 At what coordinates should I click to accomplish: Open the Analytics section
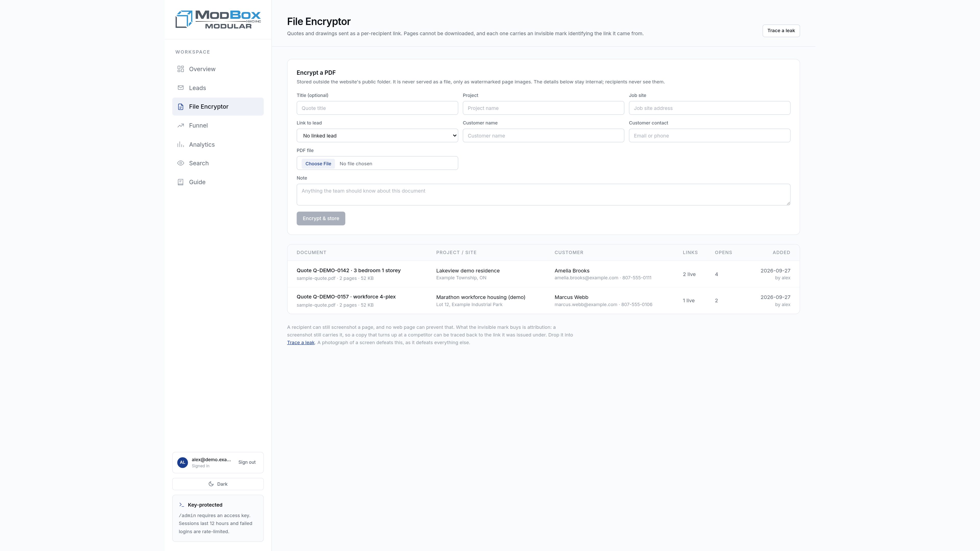click(218, 144)
